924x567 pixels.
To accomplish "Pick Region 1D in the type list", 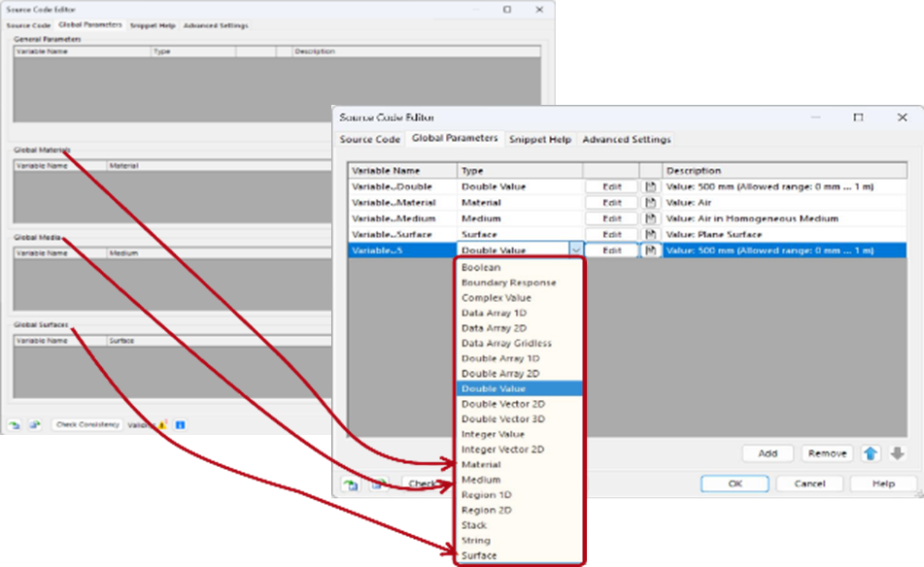I will (x=519, y=495).
